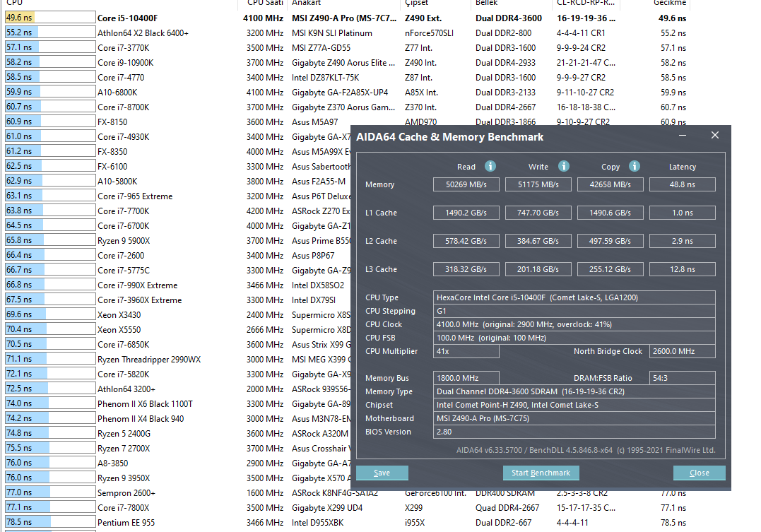Click the Motherboard field showing MSI Z490-A Pro
The width and height of the screenshot is (761, 532).
pos(574,418)
